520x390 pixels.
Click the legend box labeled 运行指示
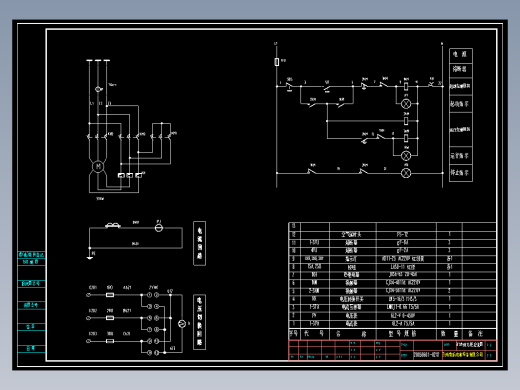click(x=461, y=155)
